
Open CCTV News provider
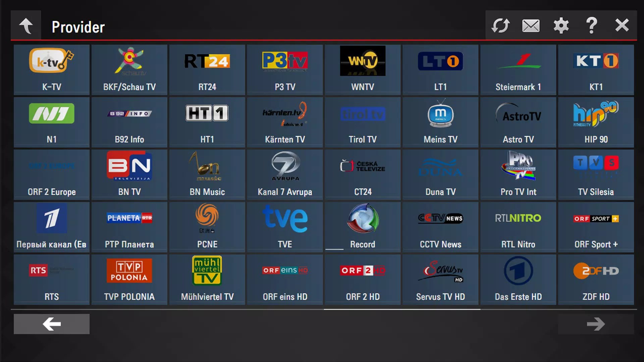click(x=440, y=226)
